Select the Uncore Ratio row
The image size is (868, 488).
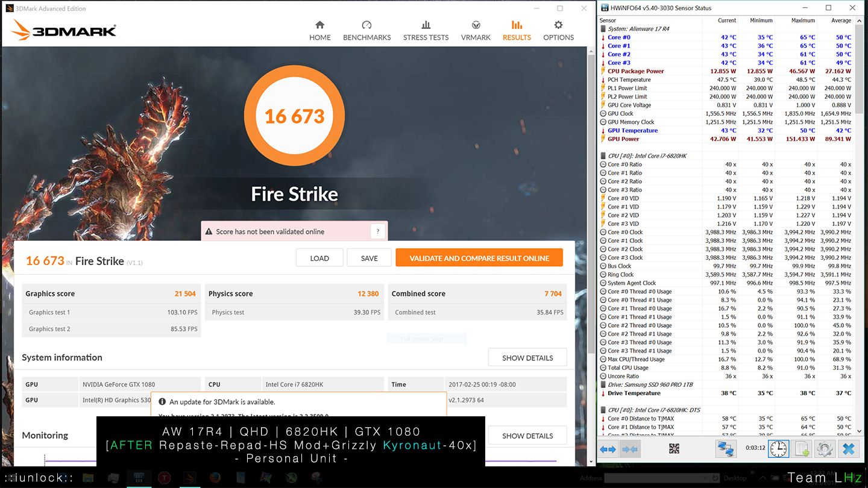[726, 376]
